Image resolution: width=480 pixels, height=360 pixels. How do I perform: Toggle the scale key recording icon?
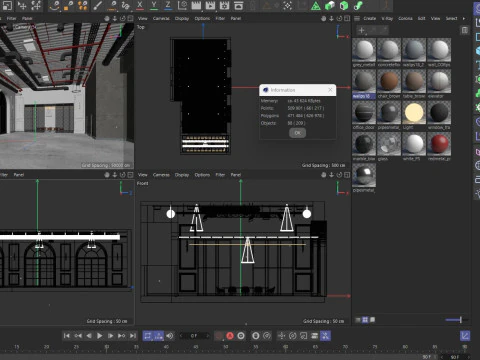point(303,336)
